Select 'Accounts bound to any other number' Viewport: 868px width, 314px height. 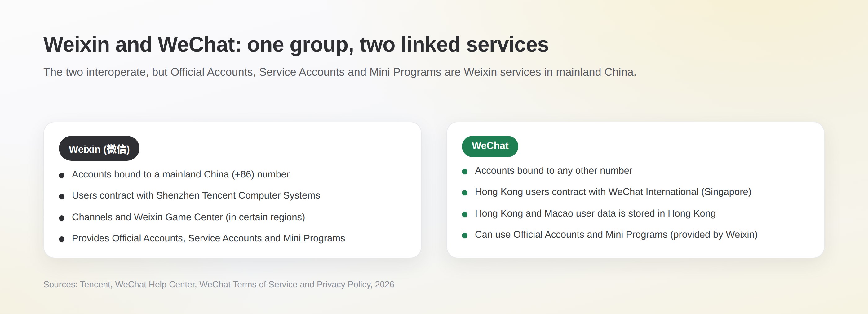click(554, 171)
